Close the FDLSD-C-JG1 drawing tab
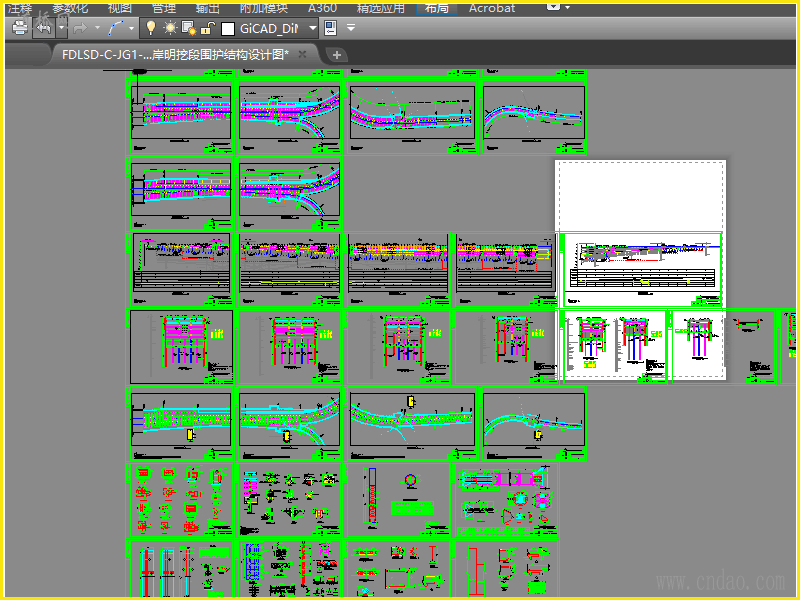Image resolution: width=800 pixels, height=600 pixels. click(x=302, y=54)
